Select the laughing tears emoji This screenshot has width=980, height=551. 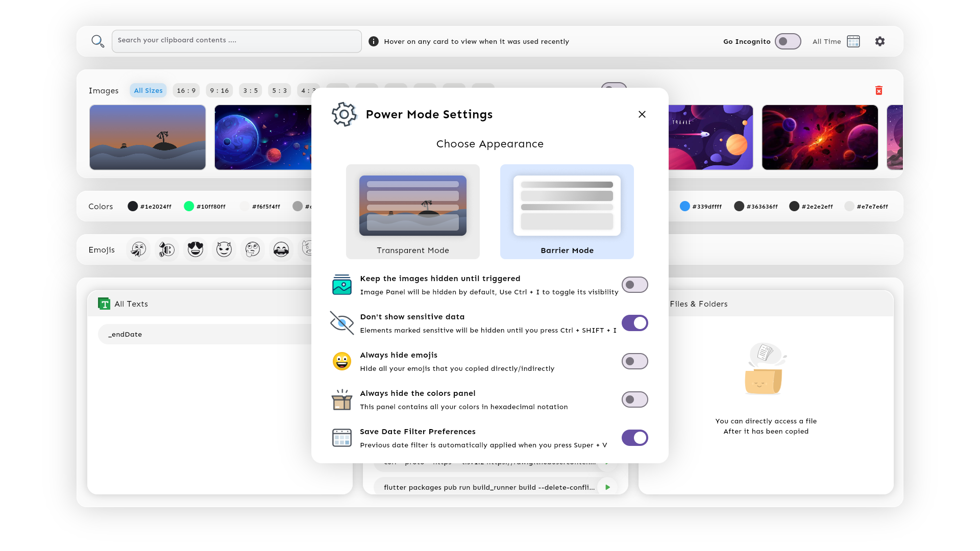click(281, 249)
